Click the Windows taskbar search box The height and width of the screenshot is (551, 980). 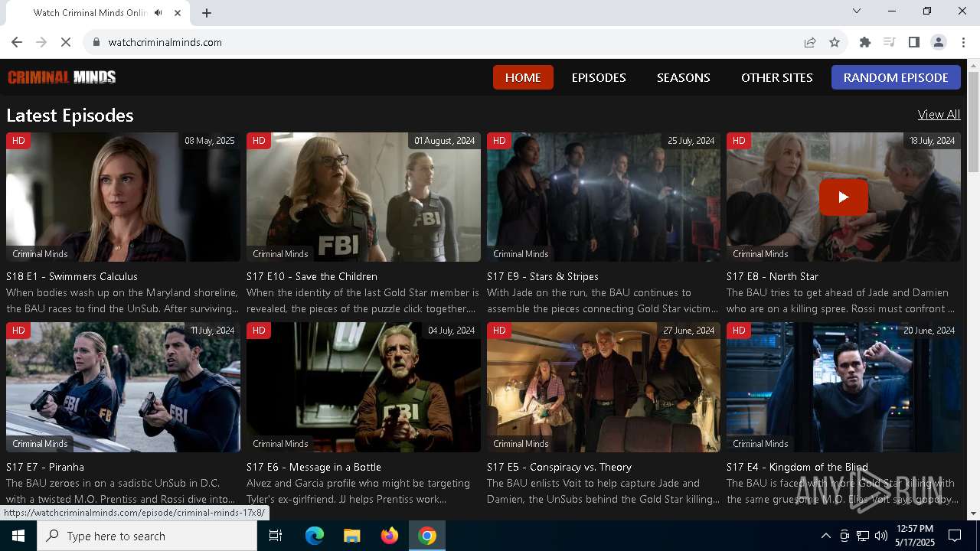point(147,536)
